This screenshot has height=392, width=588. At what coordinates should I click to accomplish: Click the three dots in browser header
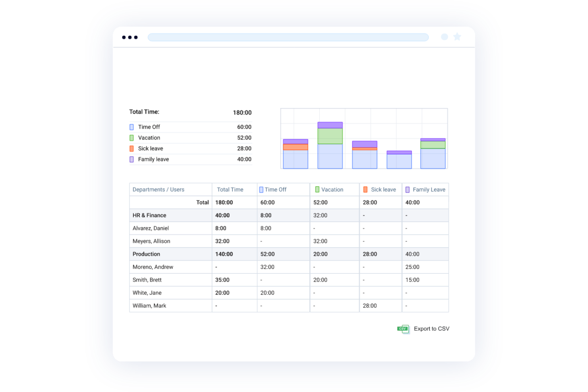(x=130, y=37)
